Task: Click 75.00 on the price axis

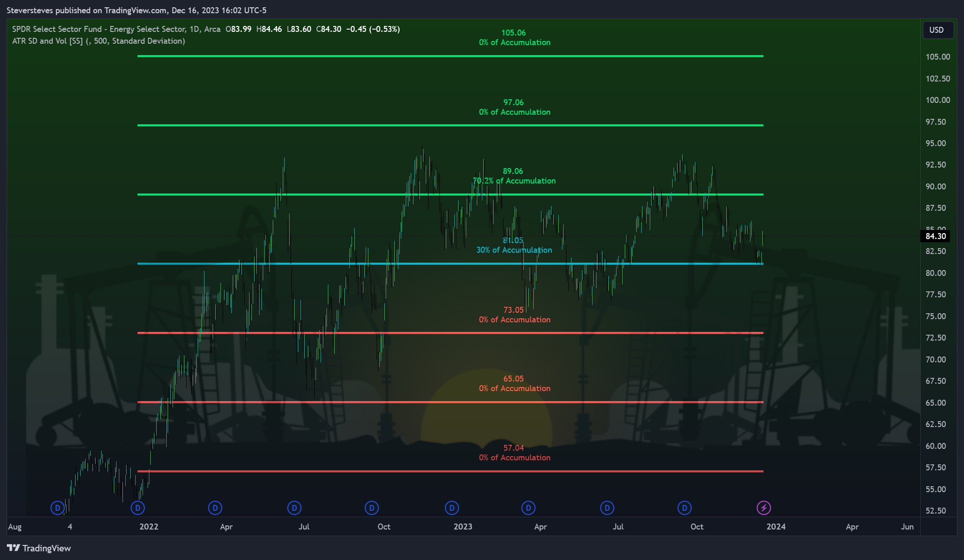Action: pyautogui.click(x=936, y=316)
